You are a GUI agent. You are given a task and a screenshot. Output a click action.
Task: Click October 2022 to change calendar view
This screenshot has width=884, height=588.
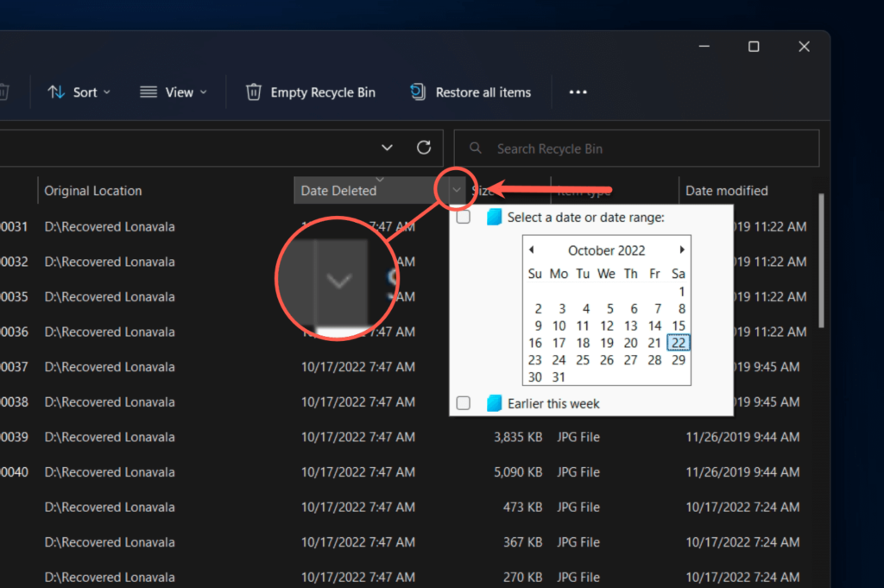coord(607,250)
